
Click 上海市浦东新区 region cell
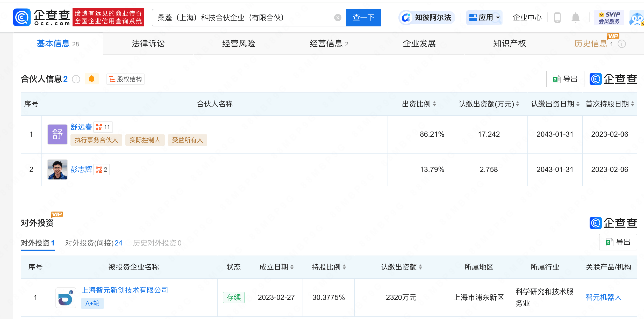point(479,297)
